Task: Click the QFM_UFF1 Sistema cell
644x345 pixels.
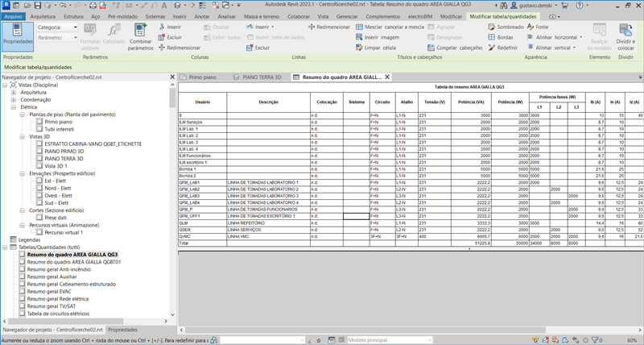Action: click(356, 216)
